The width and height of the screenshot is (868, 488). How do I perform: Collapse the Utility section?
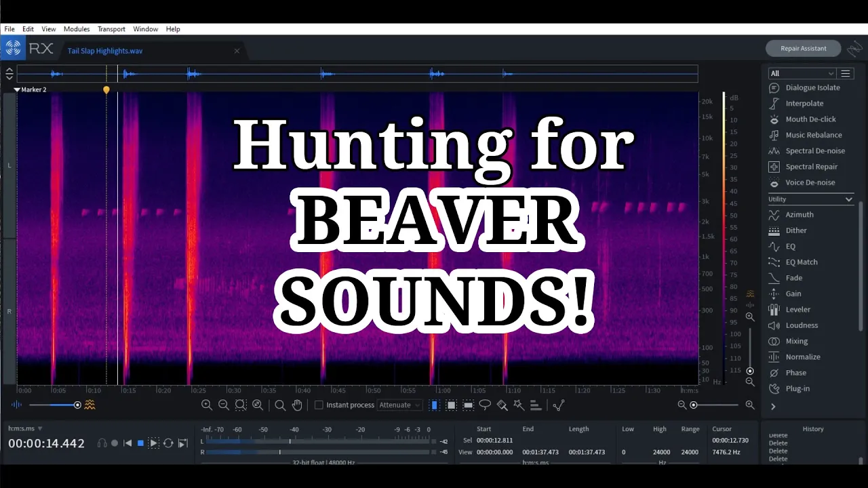pos(848,199)
